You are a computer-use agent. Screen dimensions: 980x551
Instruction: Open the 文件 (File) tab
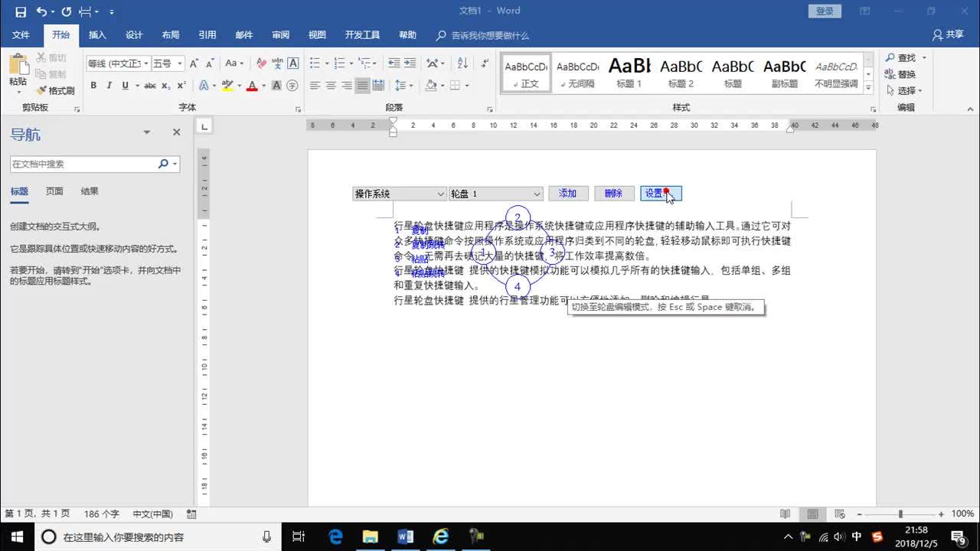21,35
